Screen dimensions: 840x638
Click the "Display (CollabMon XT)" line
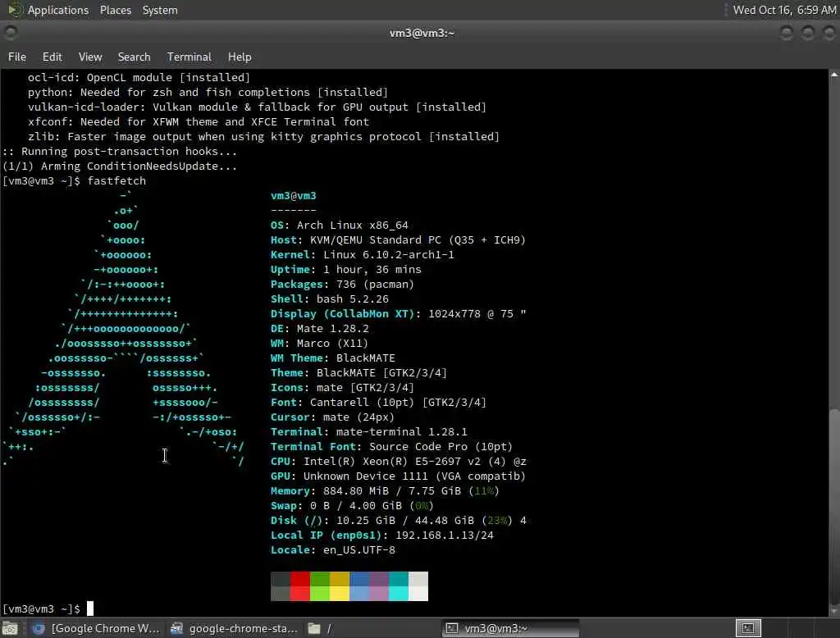tap(398, 314)
